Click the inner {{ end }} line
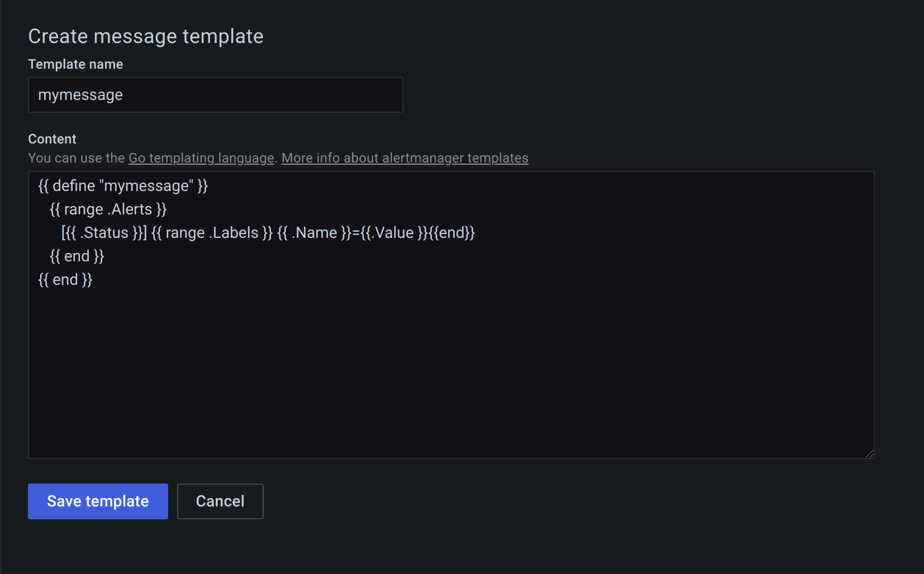This screenshot has height=574, width=924. coord(77,256)
